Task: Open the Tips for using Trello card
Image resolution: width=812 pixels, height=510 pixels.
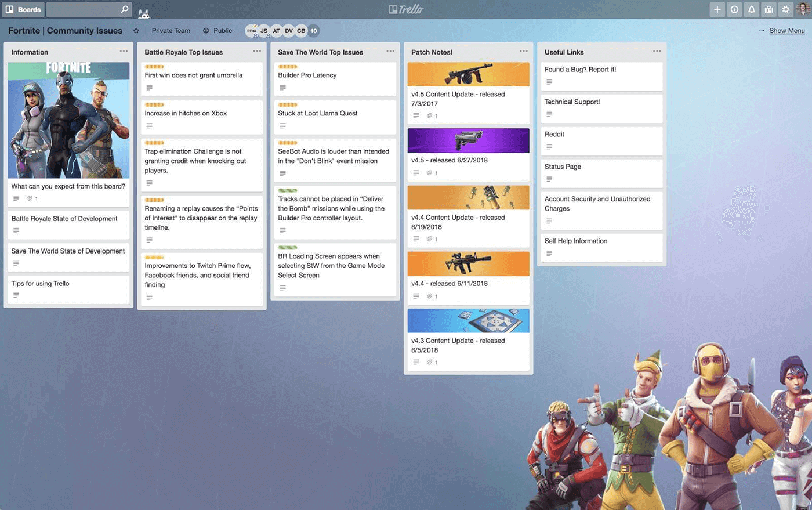Action: [x=68, y=290]
